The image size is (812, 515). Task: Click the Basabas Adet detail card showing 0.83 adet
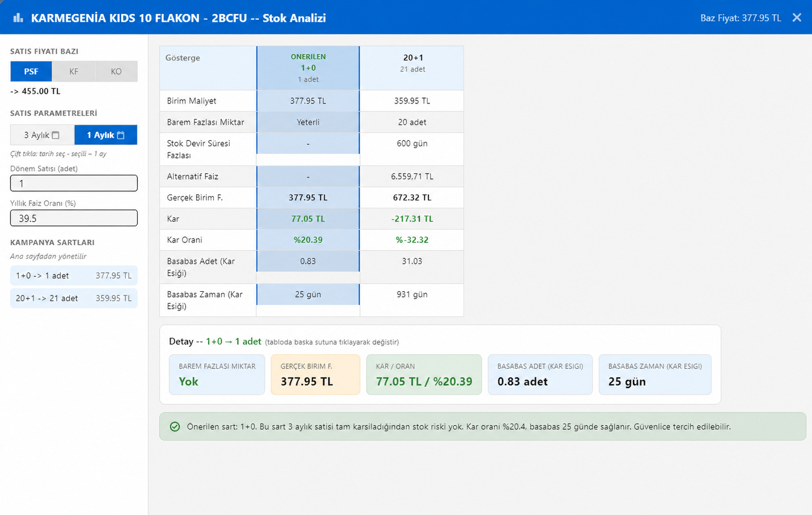click(540, 374)
